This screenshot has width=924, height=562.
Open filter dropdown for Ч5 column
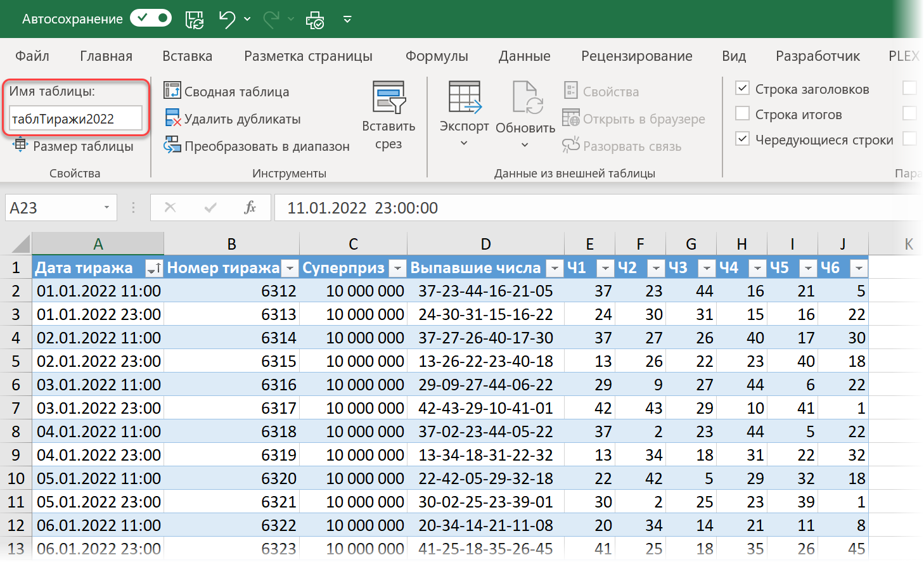(808, 269)
